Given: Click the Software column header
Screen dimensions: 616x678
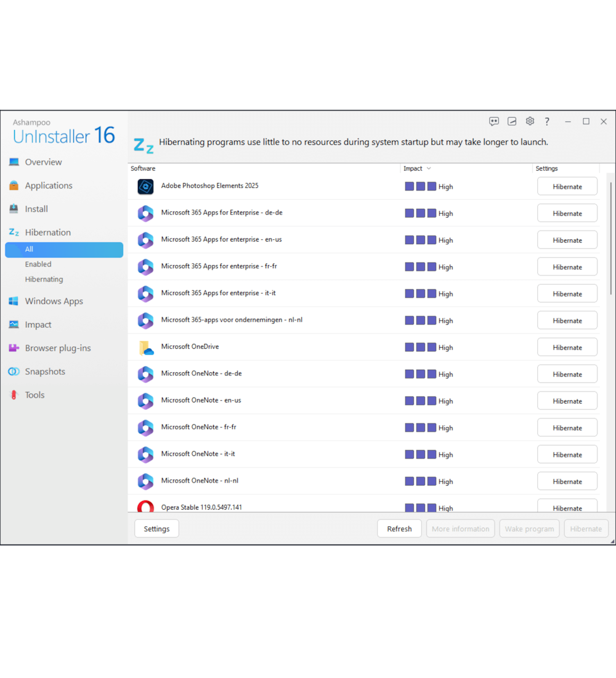Looking at the screenshot, I should pyautogui.click(x=143, y=168).
